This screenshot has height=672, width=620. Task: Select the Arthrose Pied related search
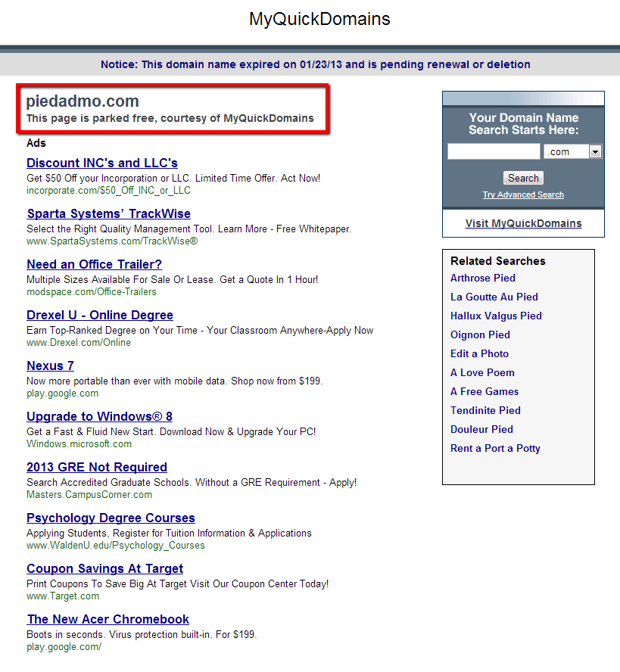tap(483, 278)
